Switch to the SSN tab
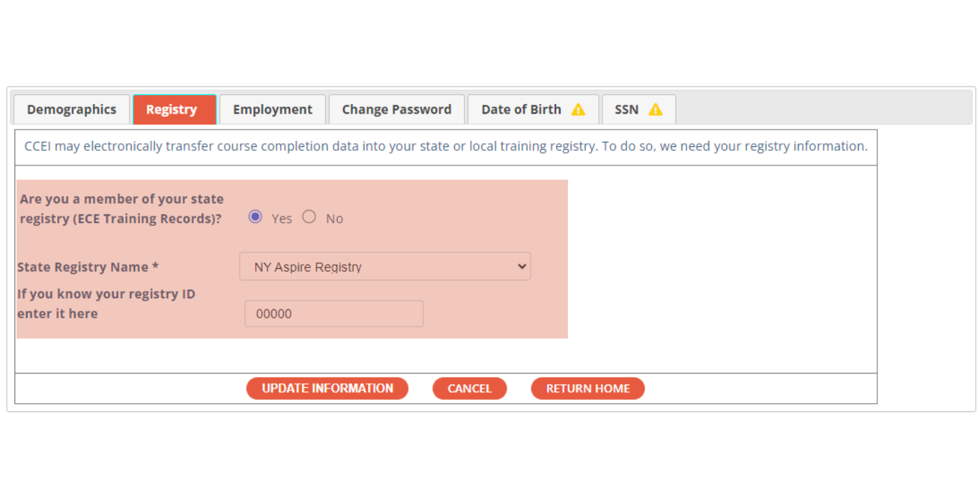 click(627, 110)
